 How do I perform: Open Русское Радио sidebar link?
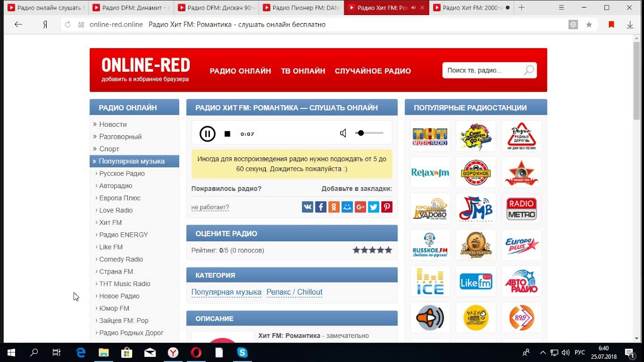pyautogui.click(x=122, y=173)
